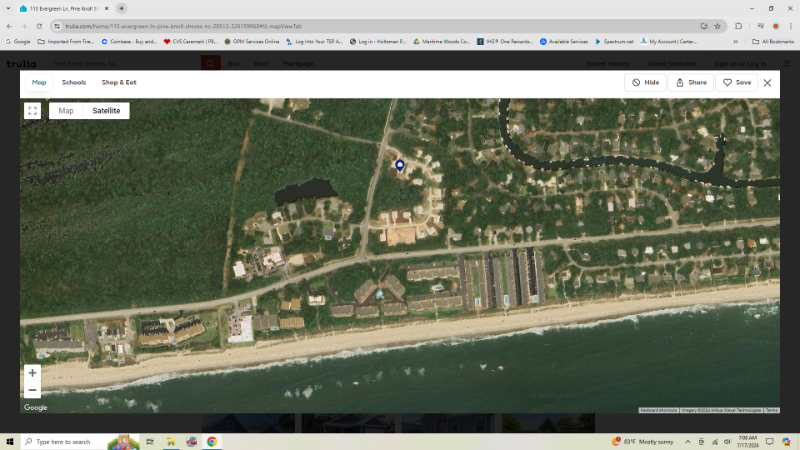The width and height of the screenshot is (800, 450).
Task: Switch map to Map view type
Action: [66, 111]
